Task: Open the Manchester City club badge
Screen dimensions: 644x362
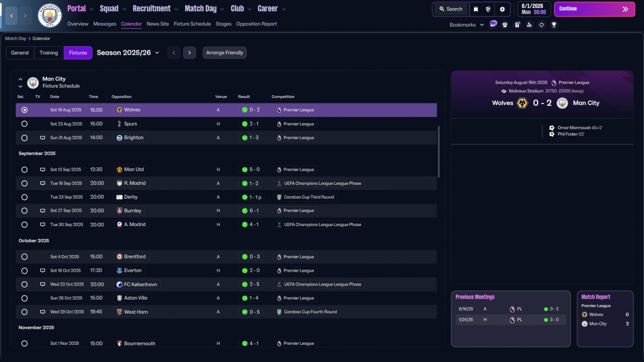Action: (50, 16)
